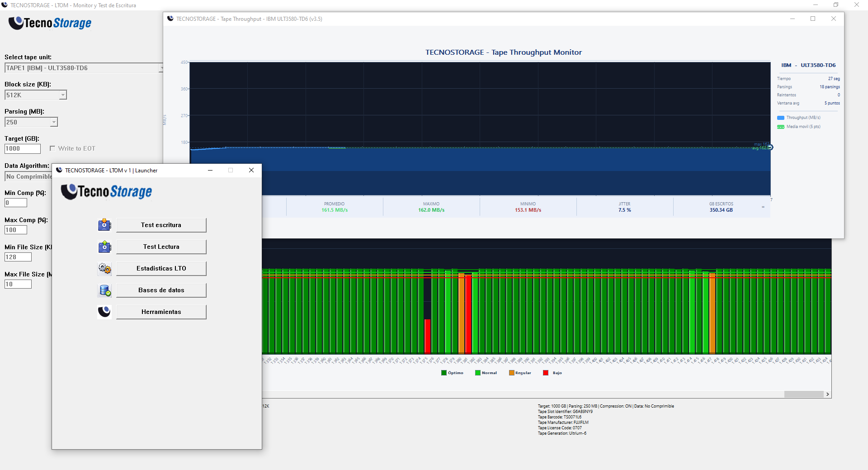The width and height of the screenshot is (868, 470).
Task: Click the green Media movil legend icon
Action: pos(781,127)
